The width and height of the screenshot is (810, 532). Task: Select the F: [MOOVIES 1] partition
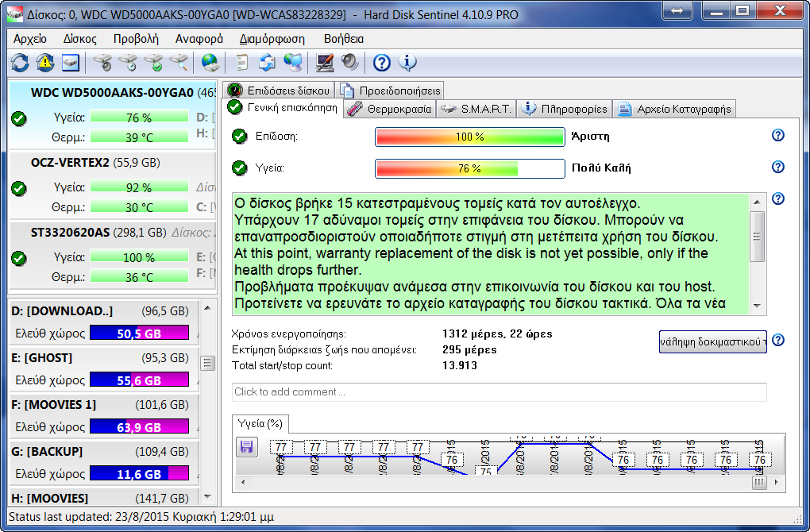tap(104, 416)
